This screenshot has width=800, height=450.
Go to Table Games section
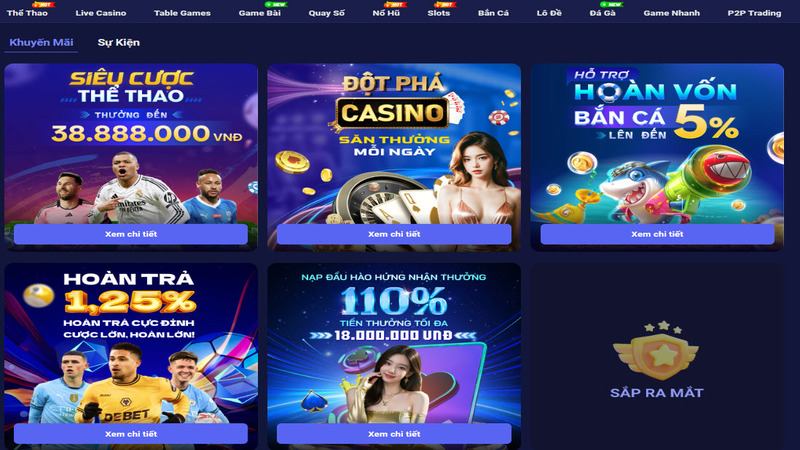(x=182, y=13)
